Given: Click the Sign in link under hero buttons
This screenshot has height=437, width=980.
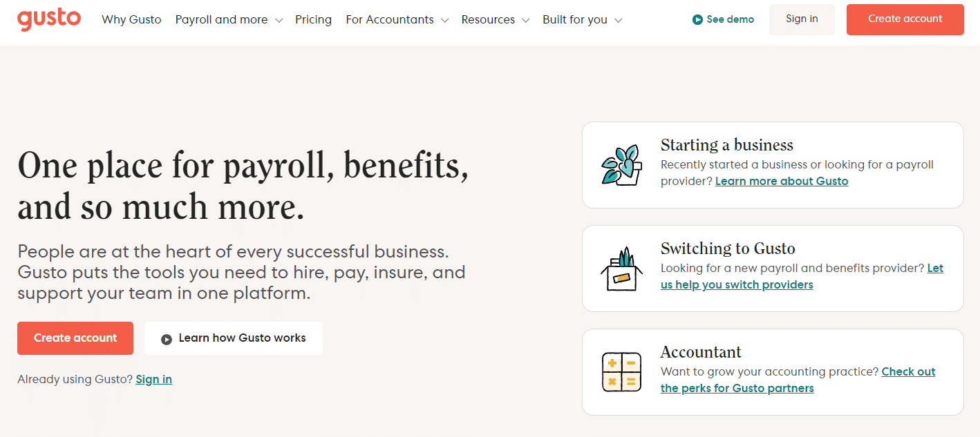Looking at the screenshot, I should pyautogui.click(x=153, y=379).
